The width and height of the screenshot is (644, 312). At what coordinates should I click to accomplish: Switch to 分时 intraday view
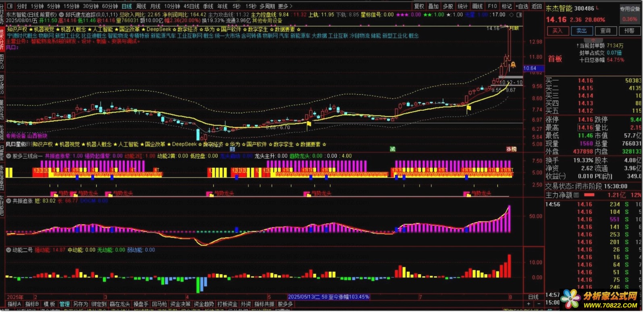tap(22, 6)
